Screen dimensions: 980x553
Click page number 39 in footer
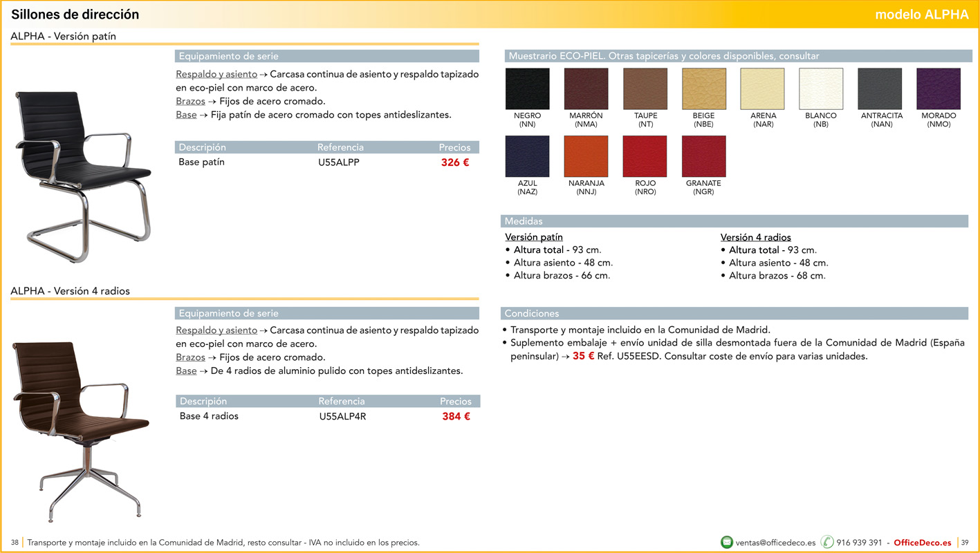tap(965, 543)
